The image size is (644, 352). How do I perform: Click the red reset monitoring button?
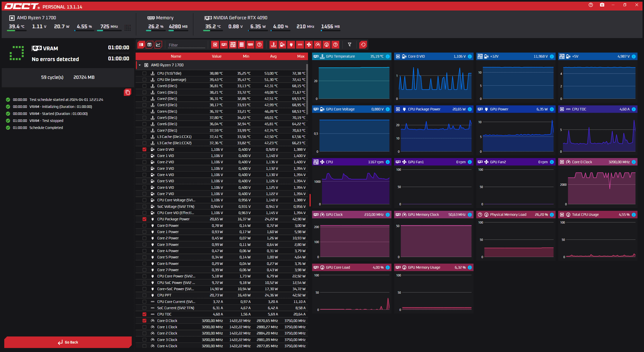click(363, 45)
